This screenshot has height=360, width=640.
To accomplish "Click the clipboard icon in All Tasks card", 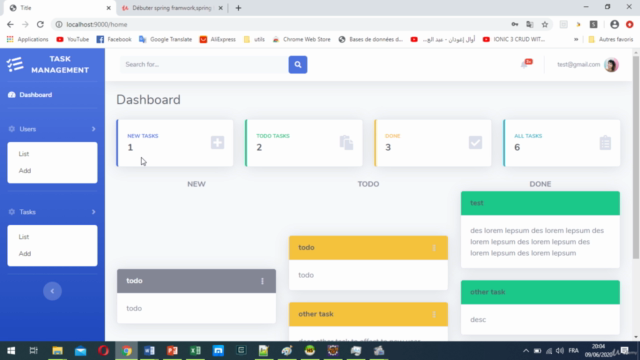I will click(x=605, y=142).
